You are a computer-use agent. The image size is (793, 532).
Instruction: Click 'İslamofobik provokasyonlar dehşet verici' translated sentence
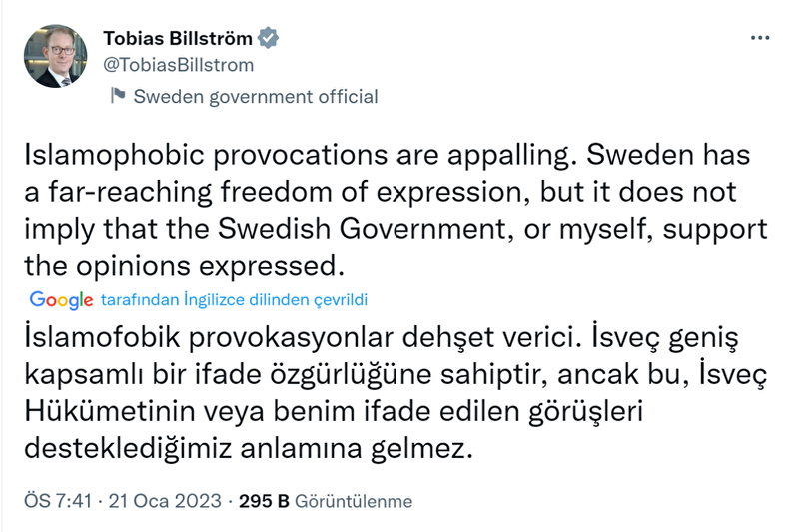coord(303,337)
